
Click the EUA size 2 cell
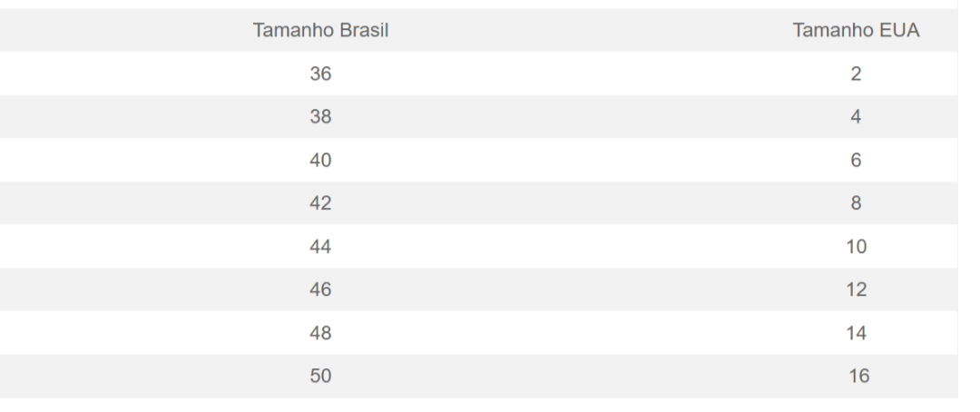tap(856, 74)
